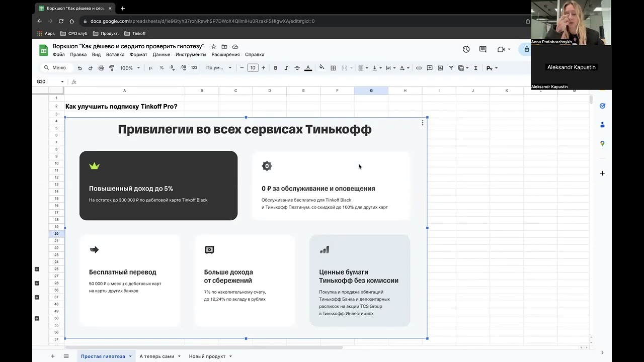Open the zoom 100% dropdown
Viewport: 644px width, 362px height.
pos(130,68)
